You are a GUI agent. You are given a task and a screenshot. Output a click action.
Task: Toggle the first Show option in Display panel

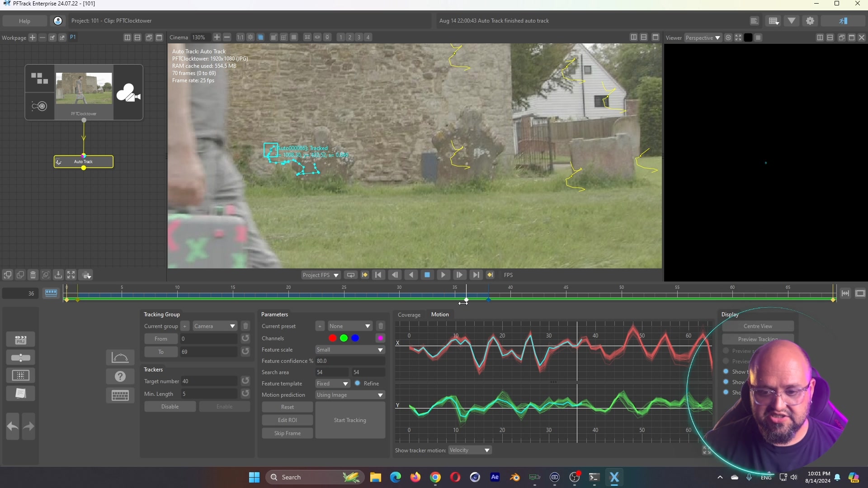726,371
